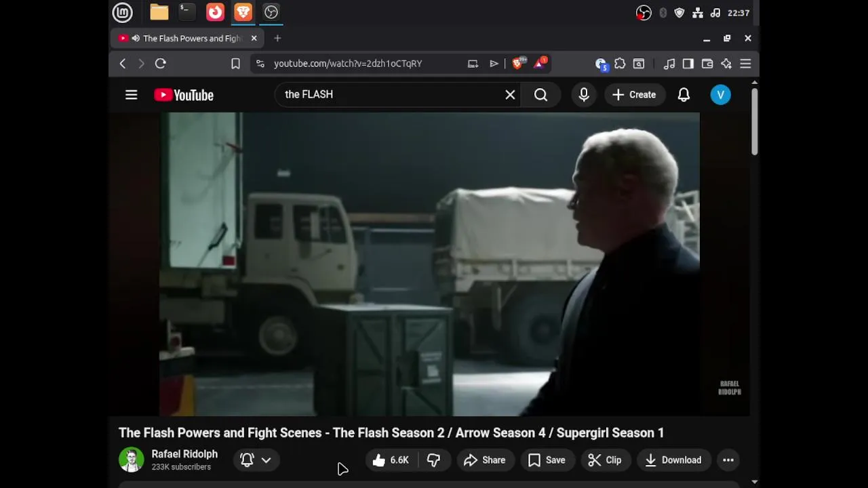Open the Extensions puzzle menu
The image size is (868, 488).
point(620,64)
